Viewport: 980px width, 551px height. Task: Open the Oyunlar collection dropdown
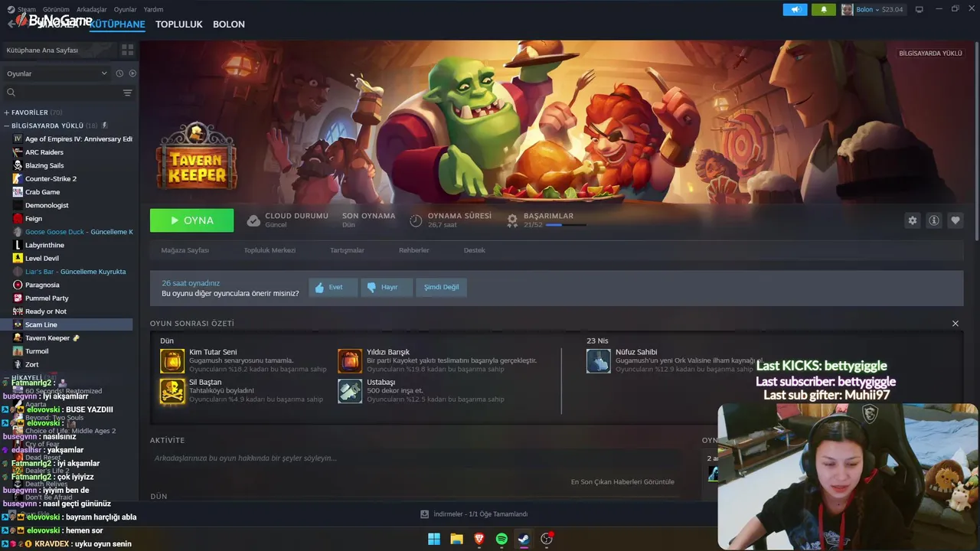pyautogui.click(x=57, y=73)
